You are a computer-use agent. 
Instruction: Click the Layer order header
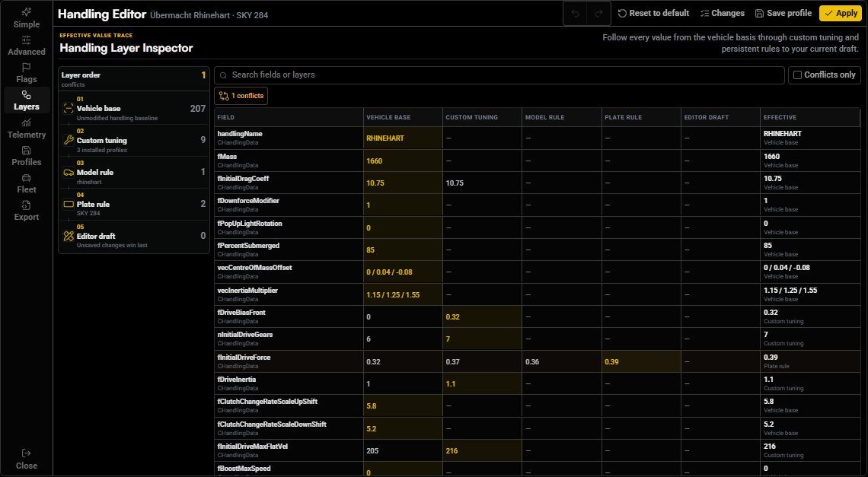click(x=134, y=79)
